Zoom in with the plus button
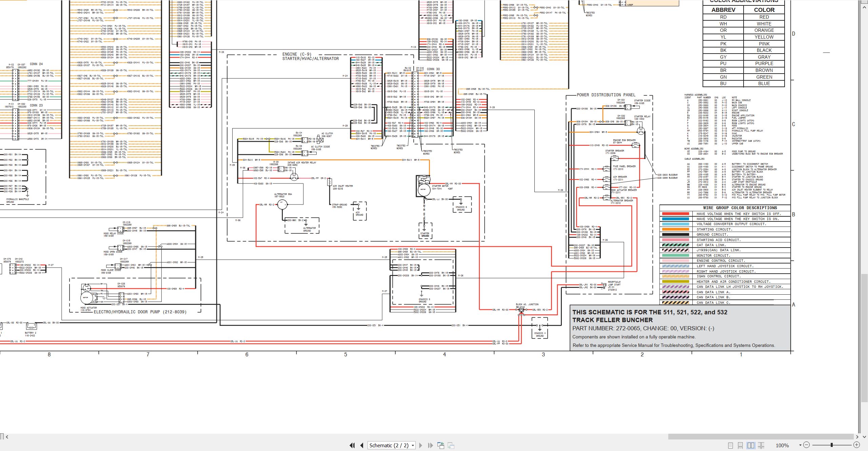Viewport: 868px width, 451px height. [856, 445]
